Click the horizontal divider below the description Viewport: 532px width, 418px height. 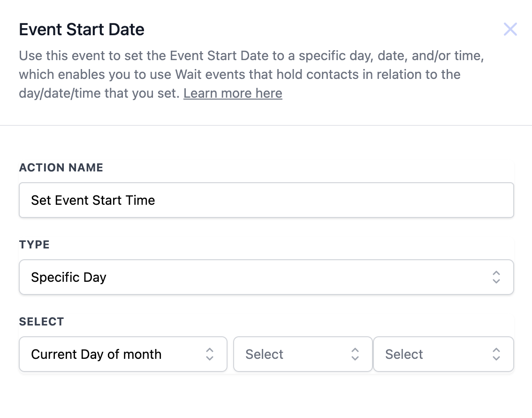[266, 125]
